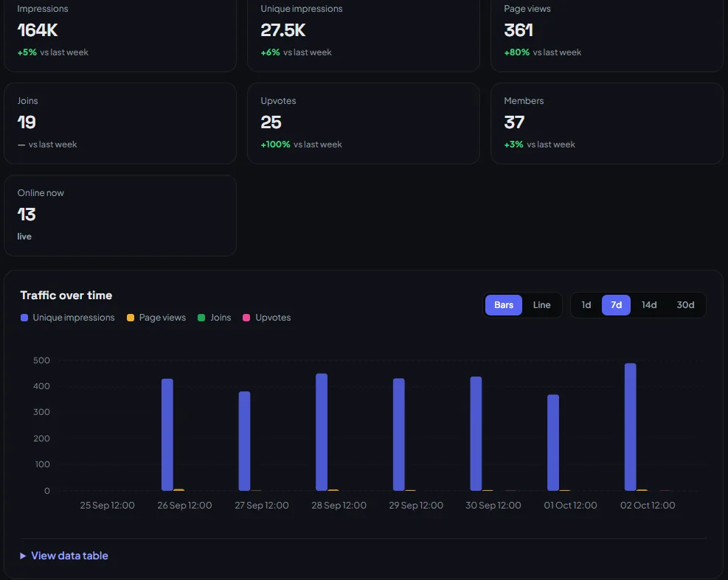Screen dimensions: 728x580
Task: Open the Upvotes 25 card
Action: pyautogui.click(x=364, y=123)
